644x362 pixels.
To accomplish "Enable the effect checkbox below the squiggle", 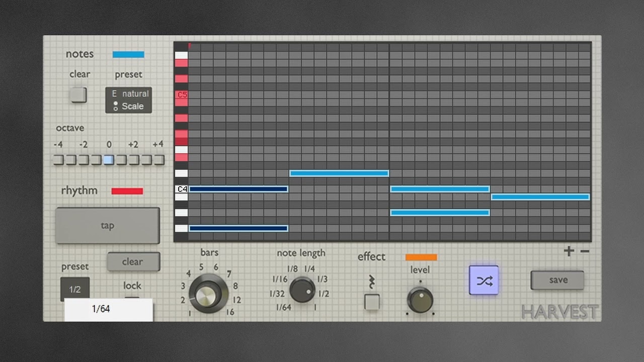I will click(x=372, y=302).
